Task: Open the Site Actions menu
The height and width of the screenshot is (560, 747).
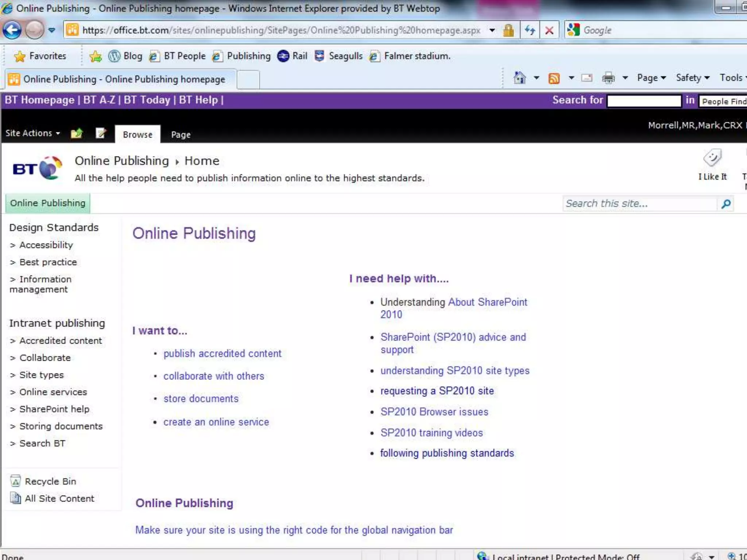Action: click(x=32, y=133)
